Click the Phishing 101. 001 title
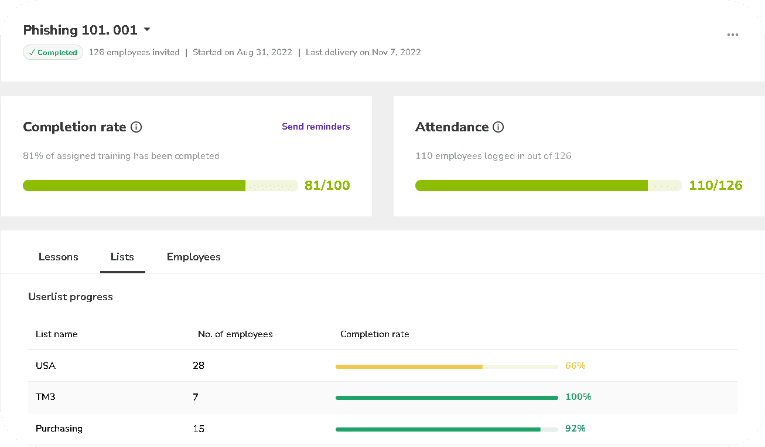The image size is (765, 447). coord(80,30)
